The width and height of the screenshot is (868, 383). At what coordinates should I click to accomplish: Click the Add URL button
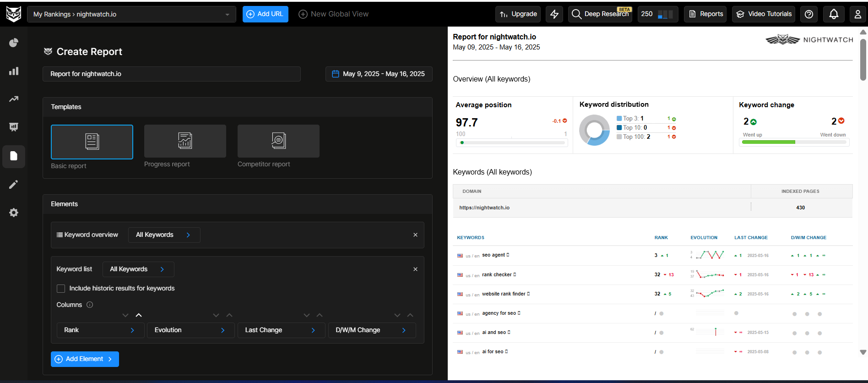pyautogui.click(x=265, y=14)
